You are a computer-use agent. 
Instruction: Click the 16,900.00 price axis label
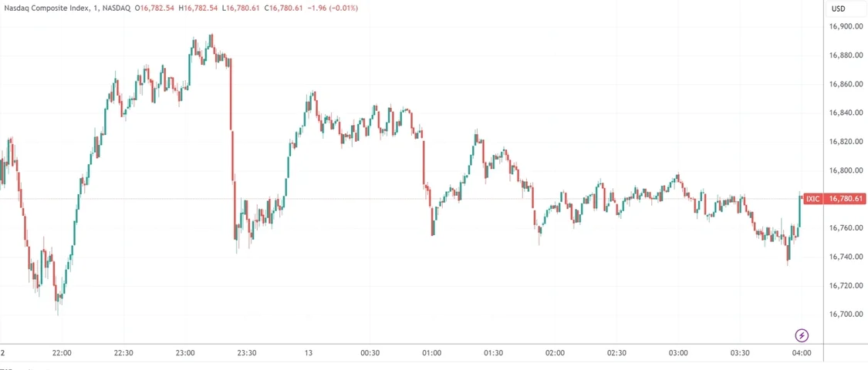coord(846,26)
